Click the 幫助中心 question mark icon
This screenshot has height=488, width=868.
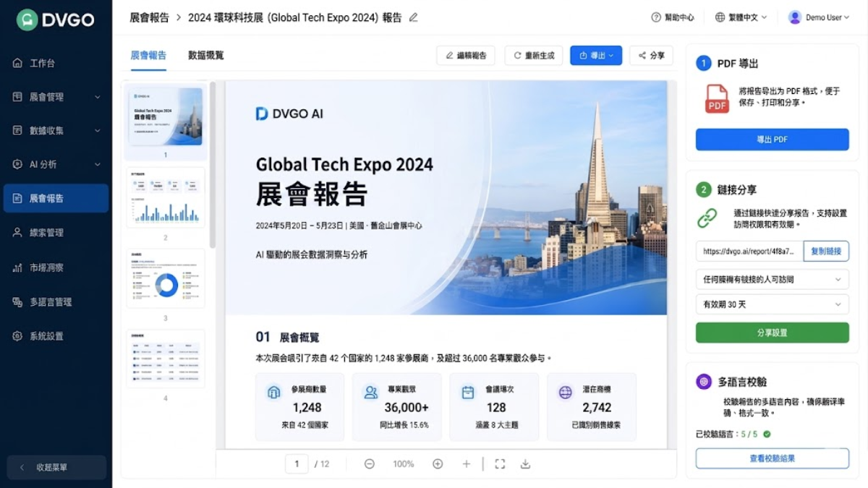(x=656, y=17)
